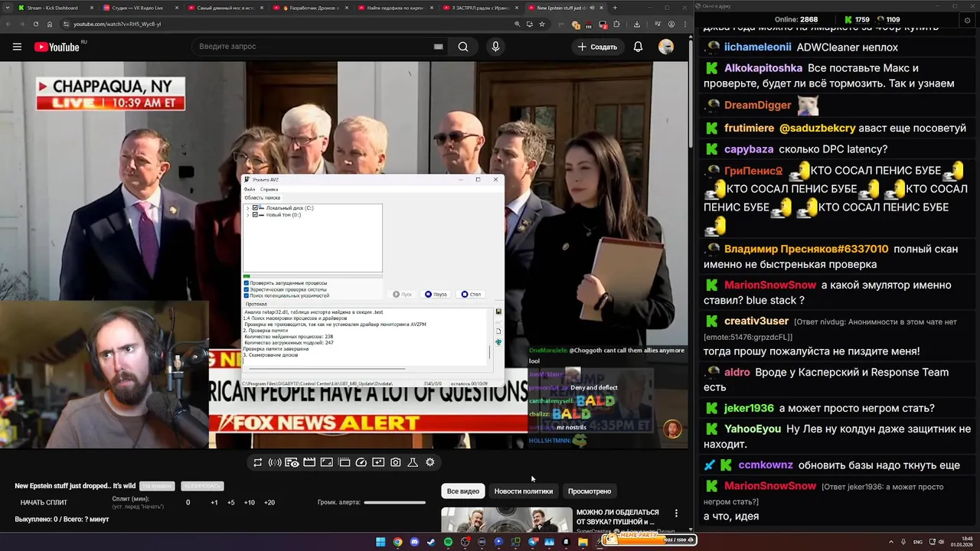Click camera screenshot icon in overlay toolbar
Image resolution: width=980 pixels, height=551 pixels.
(395, 462)
